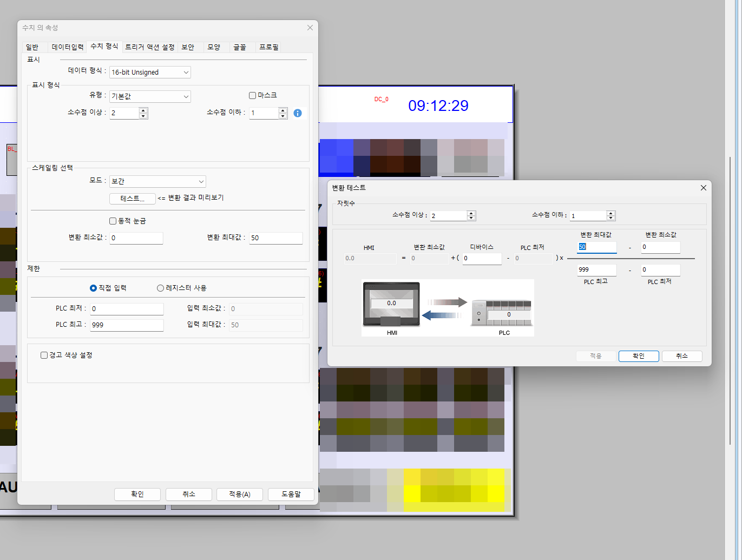Enable 경고 색상 설정 checkbox
742x560 pixels.
[x=44, y=355]
